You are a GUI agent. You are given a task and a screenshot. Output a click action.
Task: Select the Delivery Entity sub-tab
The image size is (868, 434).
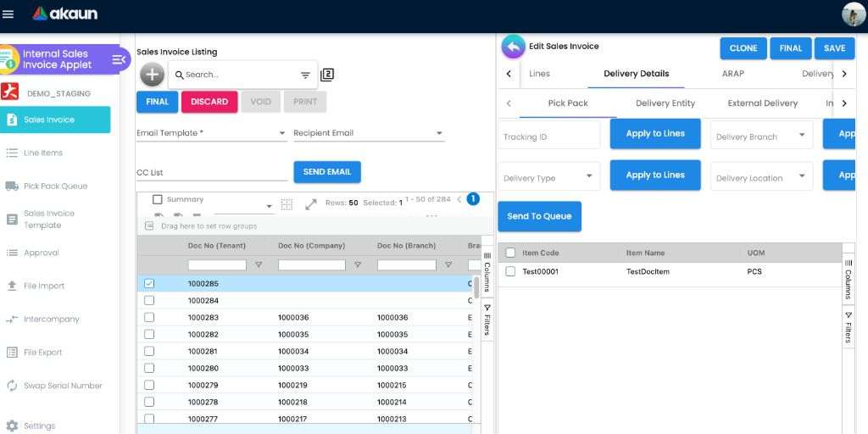[x=665, y=103]
